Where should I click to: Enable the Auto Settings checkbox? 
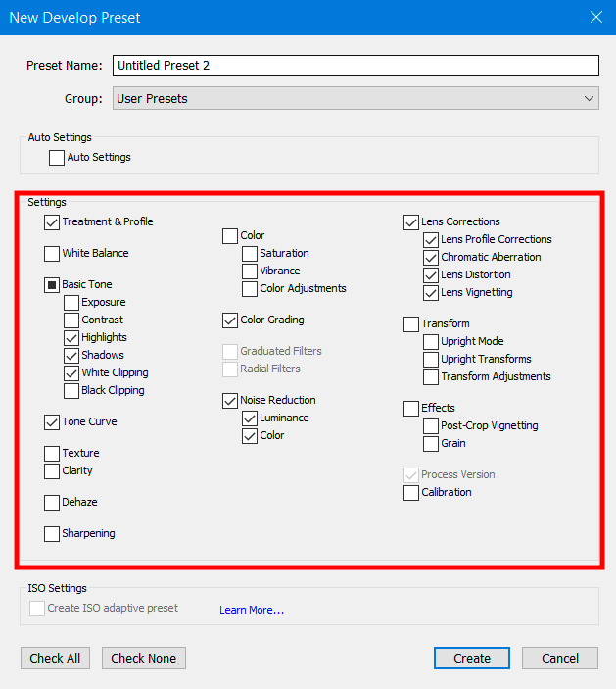57,157
